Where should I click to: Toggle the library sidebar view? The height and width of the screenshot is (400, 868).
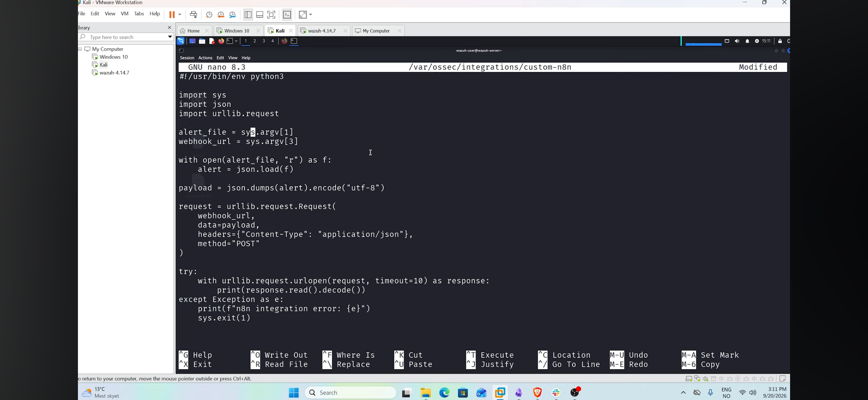[248, 15]
